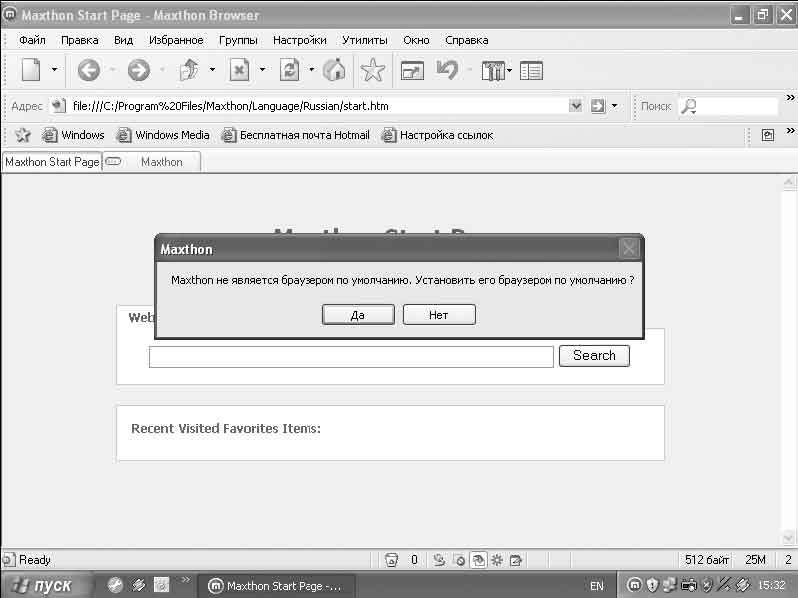
Task: Click Maxthon Start Page taskbar button
Action: [x=275, y=586]
